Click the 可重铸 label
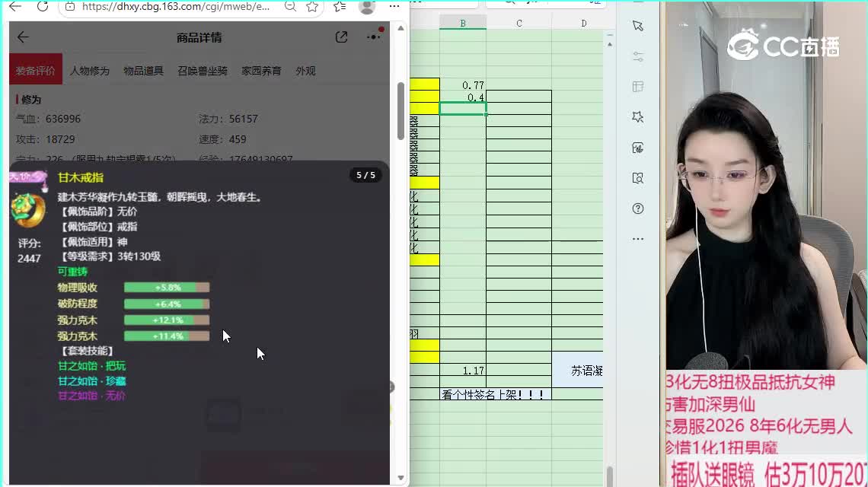 (x=72, y=272)
